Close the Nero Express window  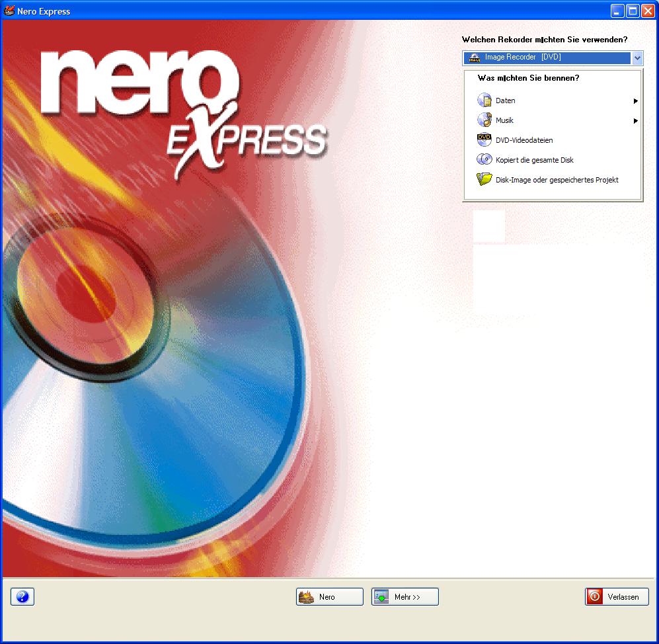click(648, 11)
